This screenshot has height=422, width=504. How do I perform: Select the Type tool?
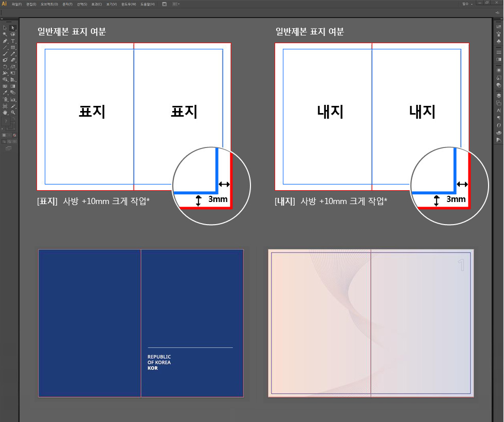click(13, 41)
